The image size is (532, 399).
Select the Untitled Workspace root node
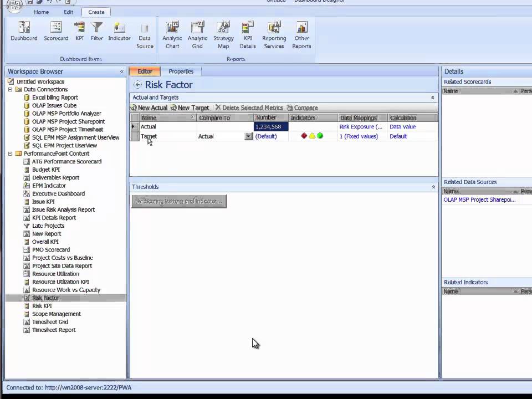tap(40, 82)
